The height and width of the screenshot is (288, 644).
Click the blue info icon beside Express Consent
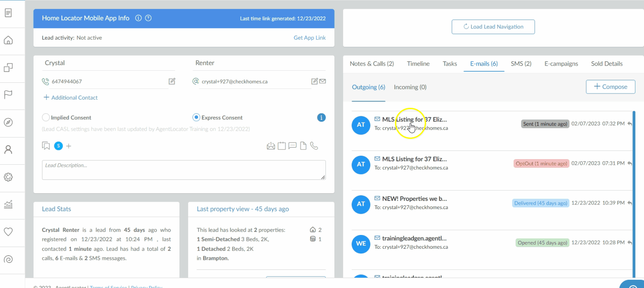point(321,117)
